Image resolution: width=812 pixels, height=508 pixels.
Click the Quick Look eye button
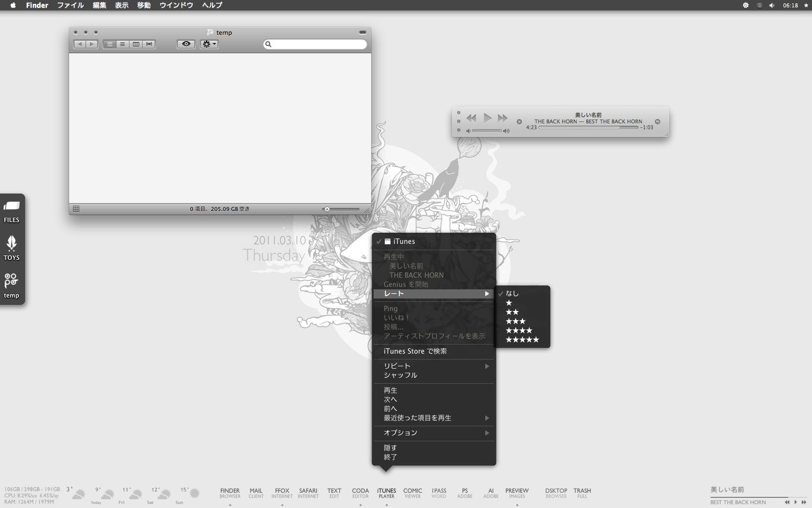point(186,44)
